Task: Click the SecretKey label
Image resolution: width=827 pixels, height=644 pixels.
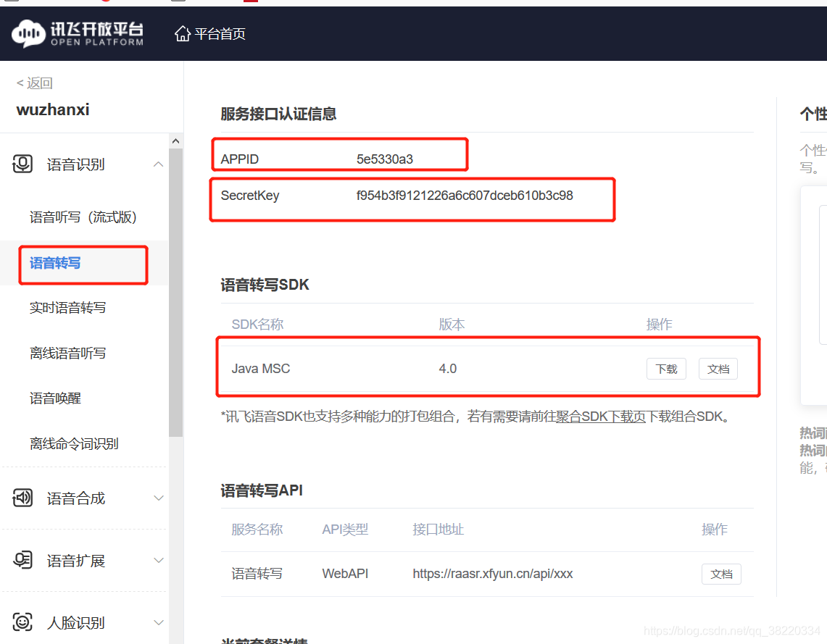Action: [249, 196]
